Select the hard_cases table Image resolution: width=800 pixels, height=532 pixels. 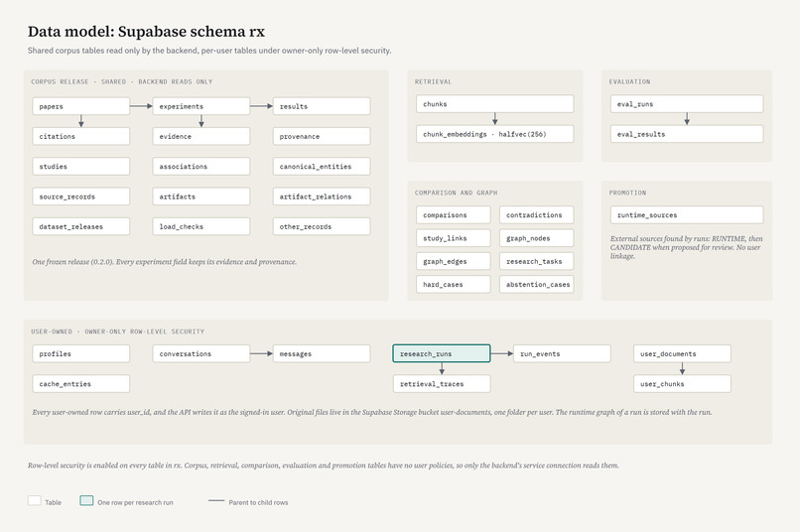point(453,284)
